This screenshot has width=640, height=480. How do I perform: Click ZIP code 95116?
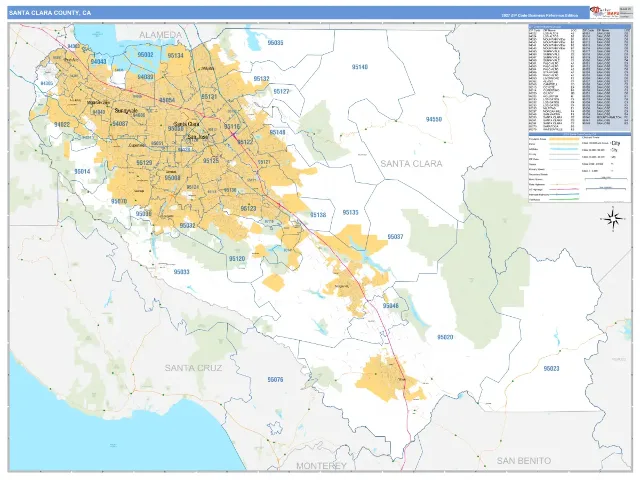(232, 127)
